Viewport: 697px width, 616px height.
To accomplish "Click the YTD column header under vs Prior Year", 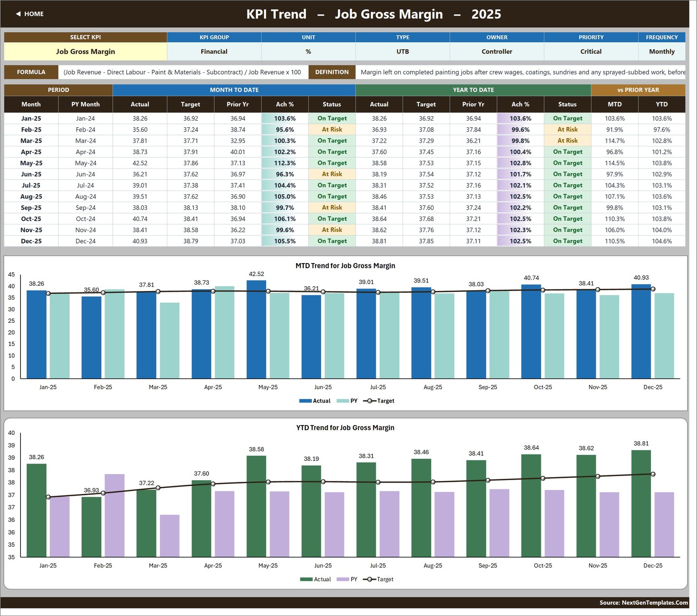I will point(662,105).
